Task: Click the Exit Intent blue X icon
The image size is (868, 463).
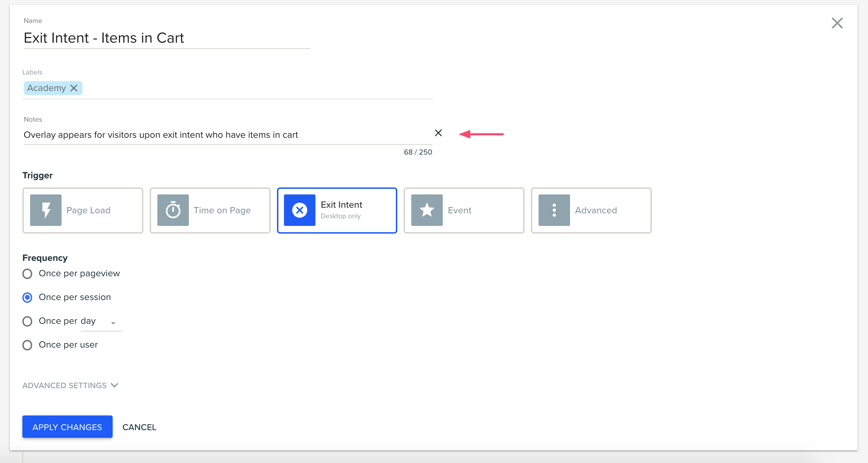Action: pos(300,210)
